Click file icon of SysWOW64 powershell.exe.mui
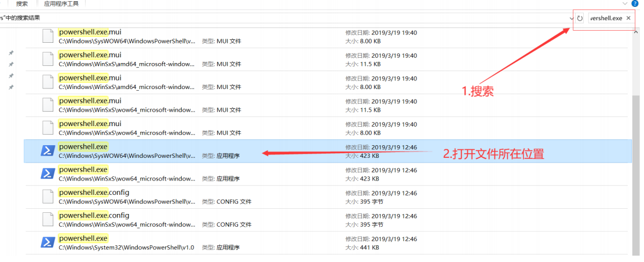644x262 pixels. coord(48,36)
